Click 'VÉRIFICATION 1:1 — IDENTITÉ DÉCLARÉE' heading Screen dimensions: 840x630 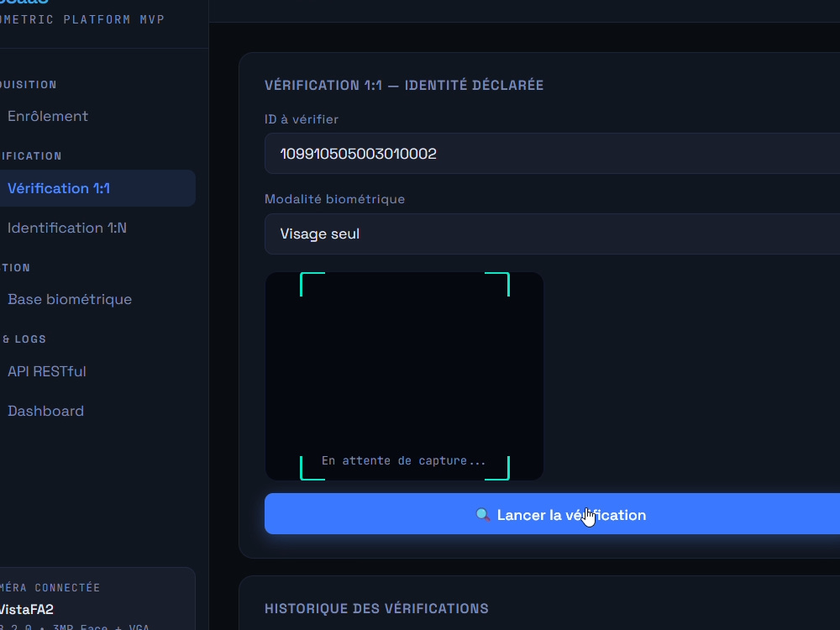coord(404,85)
